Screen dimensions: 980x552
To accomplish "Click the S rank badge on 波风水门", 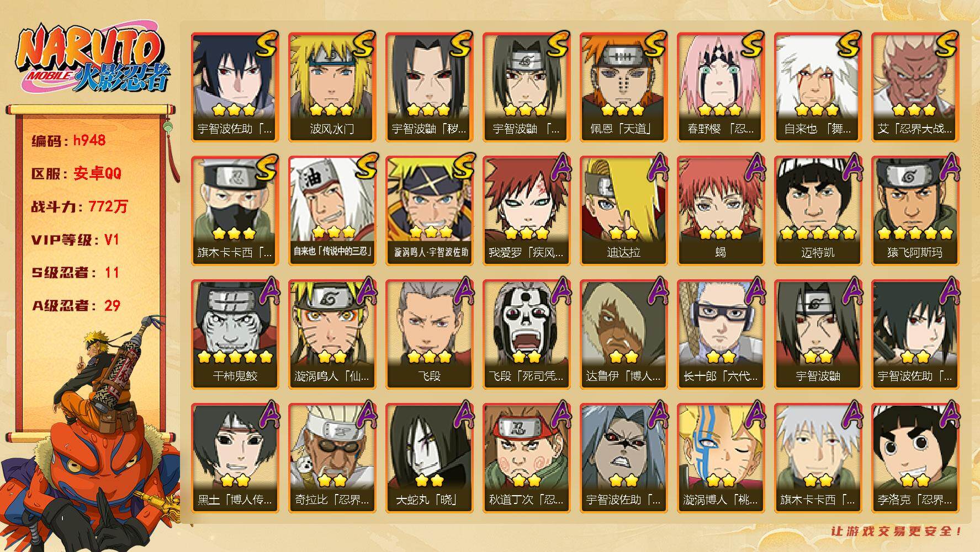I will (x=363, y=44).
